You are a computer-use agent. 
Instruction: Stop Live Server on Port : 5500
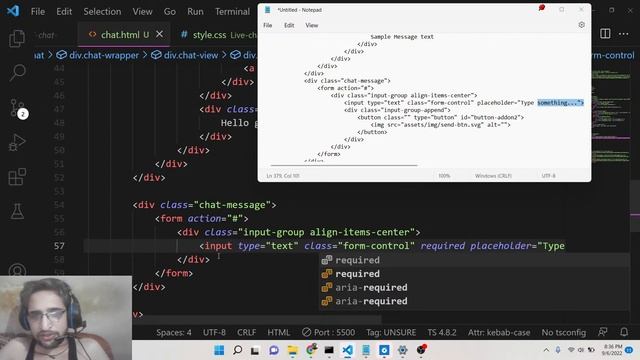329,332
